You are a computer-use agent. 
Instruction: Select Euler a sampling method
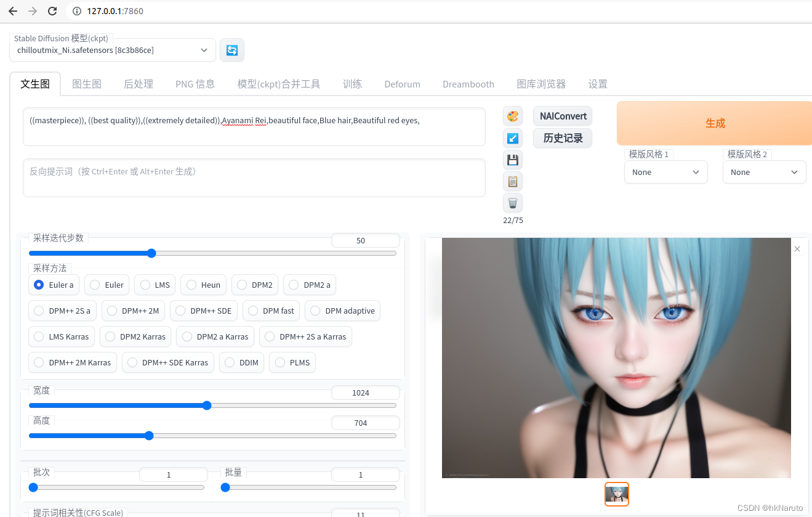[54, 285]
